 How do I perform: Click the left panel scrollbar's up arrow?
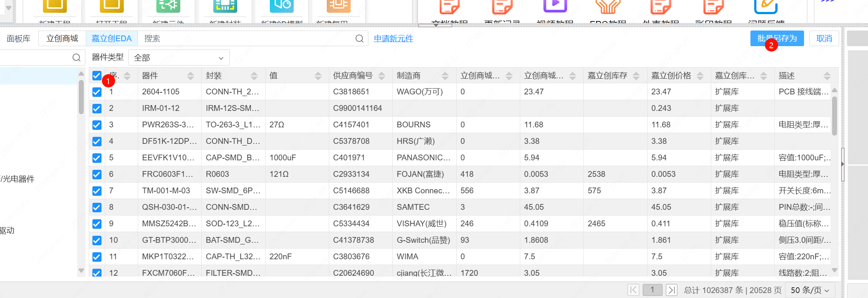point(81,74)
